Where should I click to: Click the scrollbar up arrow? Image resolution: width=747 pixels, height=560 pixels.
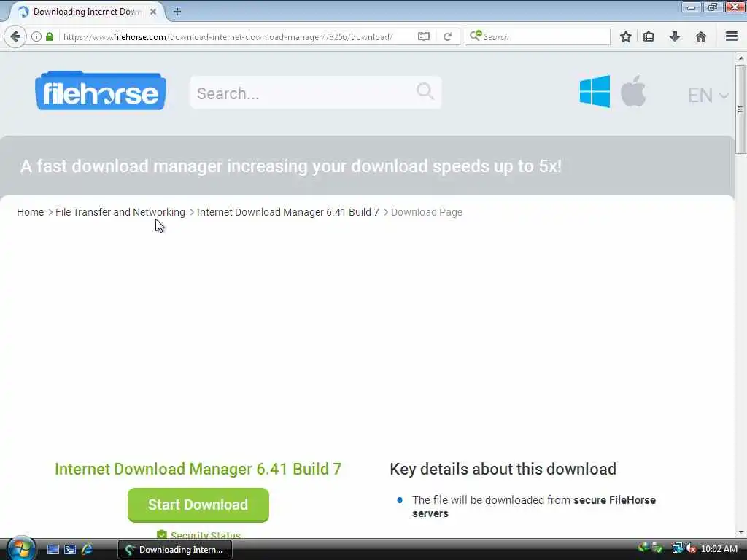pyautogui.click(x=740, y=58)
